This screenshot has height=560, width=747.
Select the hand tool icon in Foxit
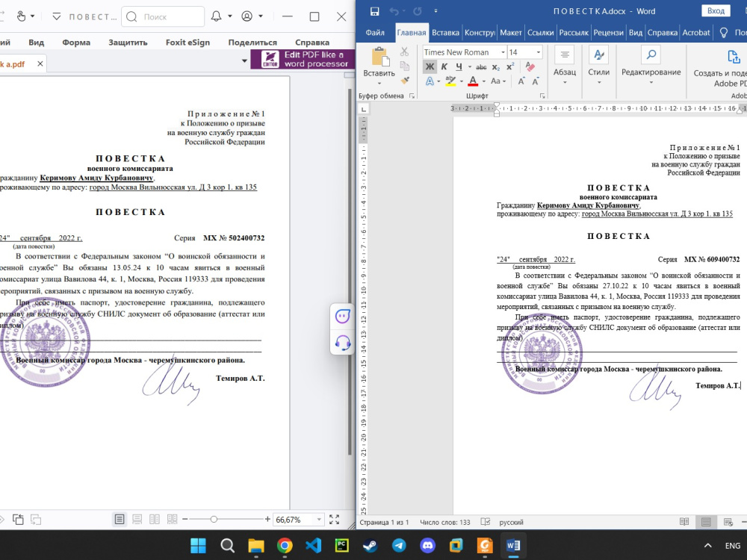coord(22,16)
